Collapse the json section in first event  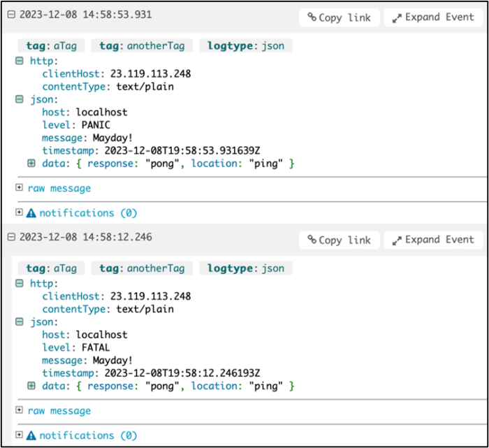click(x=20, y=100)
